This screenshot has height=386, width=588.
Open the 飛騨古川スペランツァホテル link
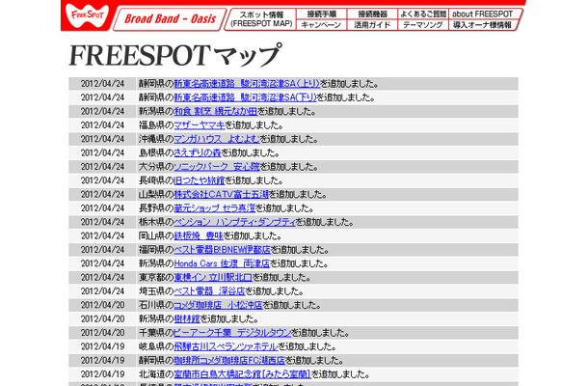[x=227, y=347]
